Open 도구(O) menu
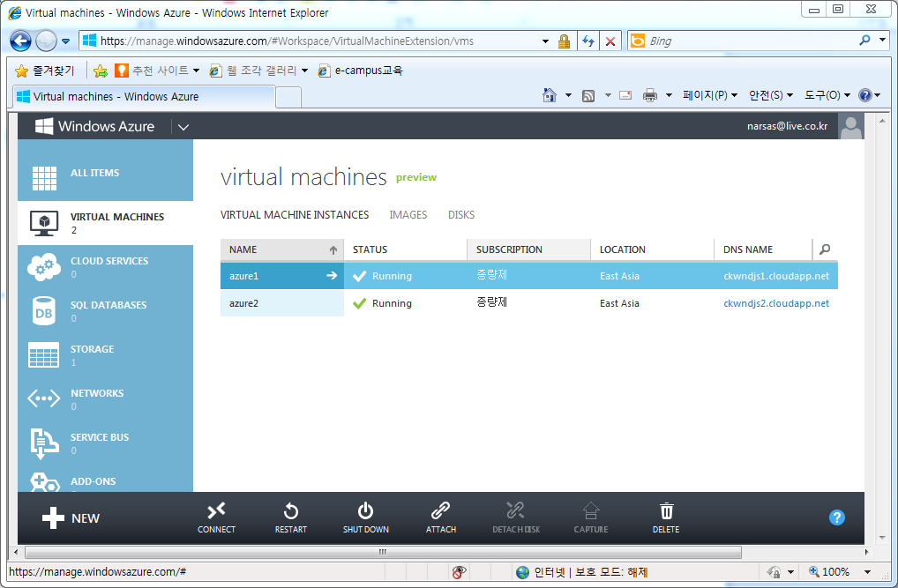Screen dimensions: 898x588 [827, 95]
